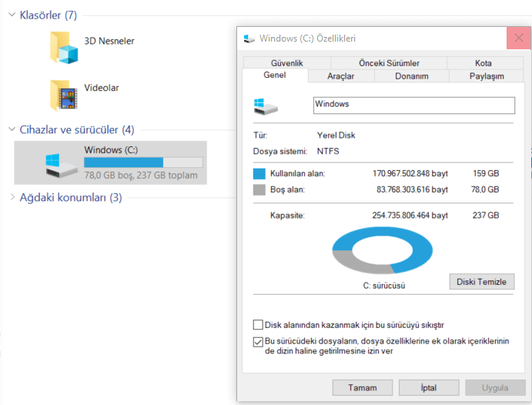The image size is (532, 405).
Task: Collapse the Klasörler (7) group
Action: pyautogui.click(x=12, y=15)
